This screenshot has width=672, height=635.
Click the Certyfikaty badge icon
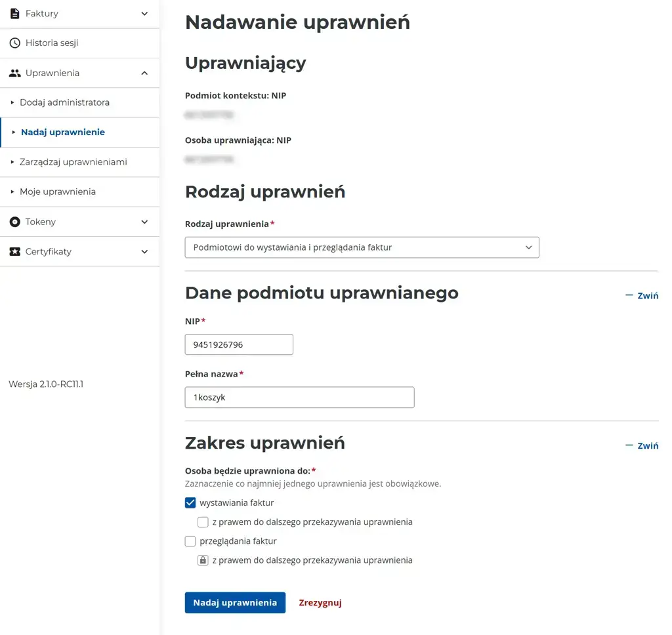click(14, 251)
